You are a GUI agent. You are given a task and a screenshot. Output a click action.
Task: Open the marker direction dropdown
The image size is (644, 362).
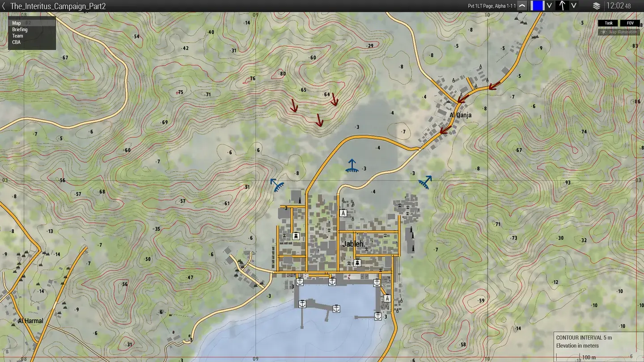point(573,6)
